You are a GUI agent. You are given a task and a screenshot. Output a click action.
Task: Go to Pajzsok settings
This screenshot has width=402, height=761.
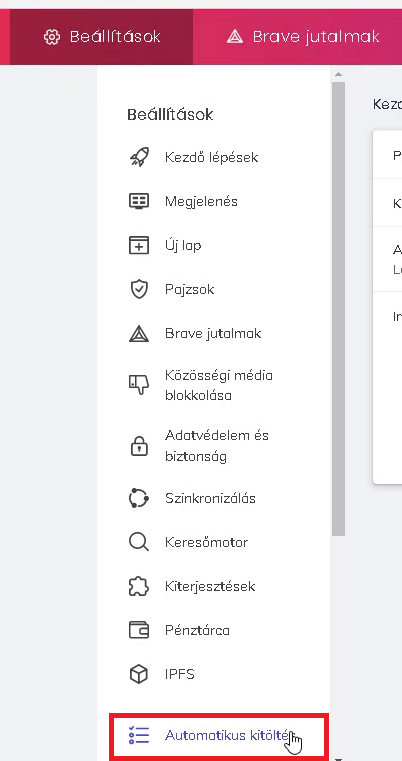[189, 289]
